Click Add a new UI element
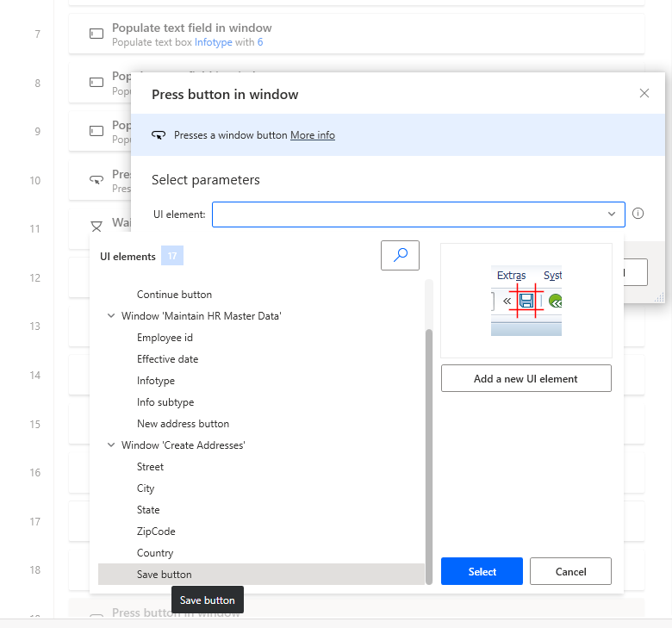The height and width of the screenshot is (628, 672). (526, 378)
